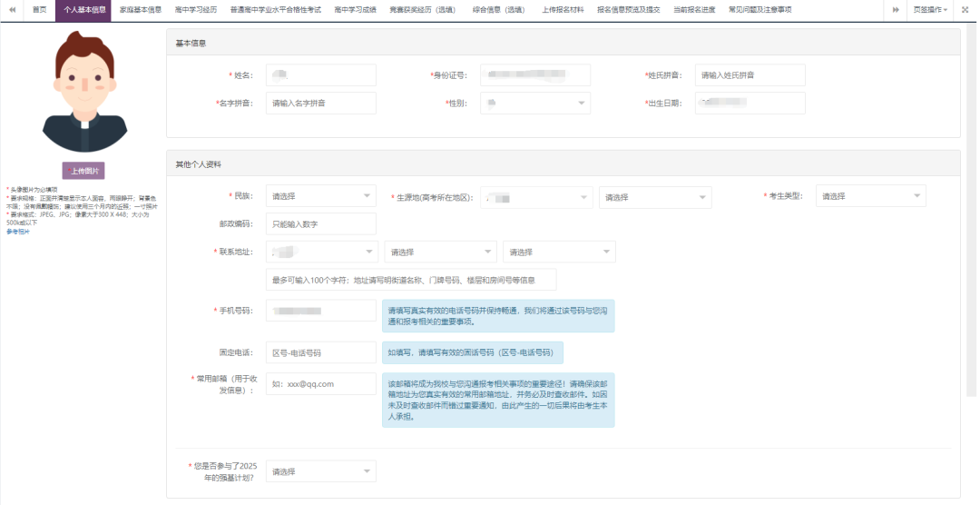Open the 考生类型 dropdown

(x=870, y=196)
